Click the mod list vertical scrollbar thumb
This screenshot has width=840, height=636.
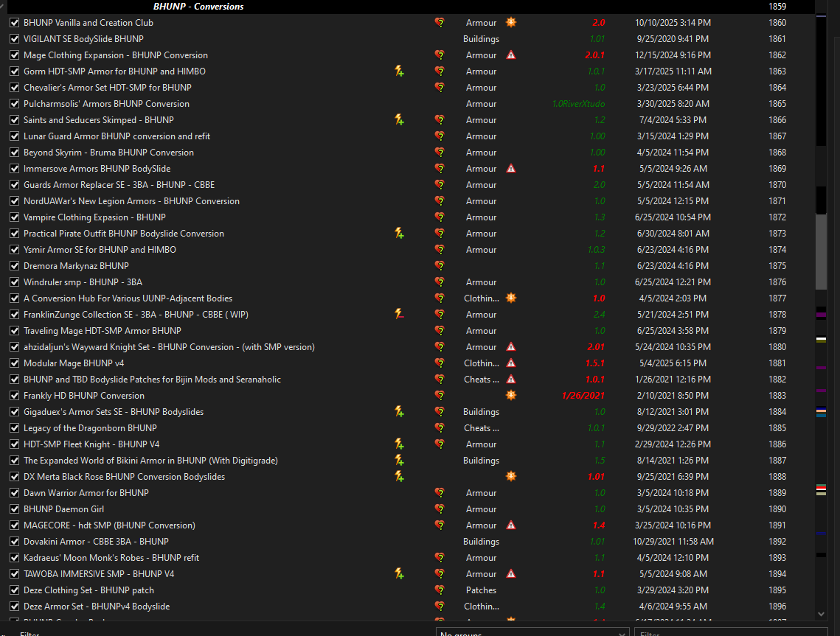pyautogui.click(x=822, y=251)
